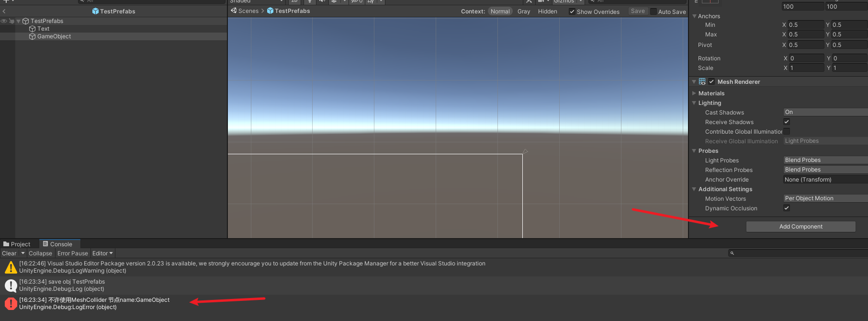Collapse the Probes foldout
This screenshot has width=868, height=321.
[x=694, y=151]
